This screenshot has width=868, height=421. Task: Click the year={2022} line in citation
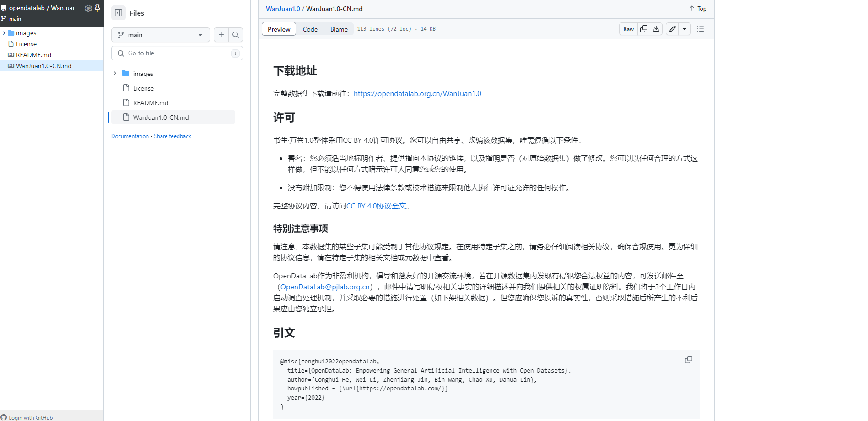(x=306, y=398)
